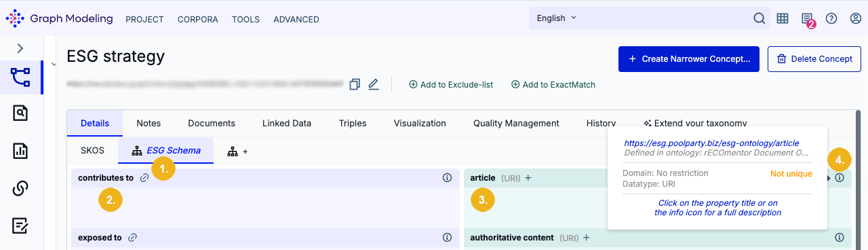Switch to the Visualization tab
This screenshot has height=250, width=868.
420,123
